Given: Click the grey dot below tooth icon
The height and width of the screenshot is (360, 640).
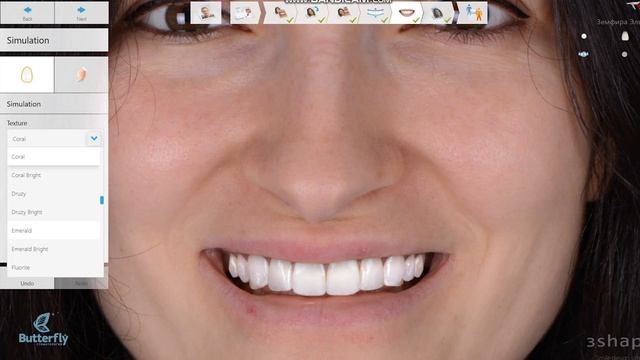Looking at the screenshot, I should click(x=624, y=54).
